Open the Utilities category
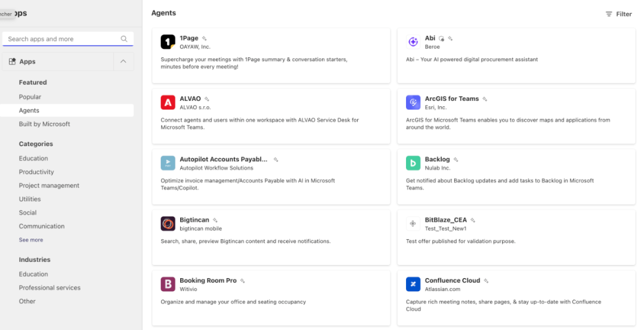This screenshot has height=330, width=644. 30,199
